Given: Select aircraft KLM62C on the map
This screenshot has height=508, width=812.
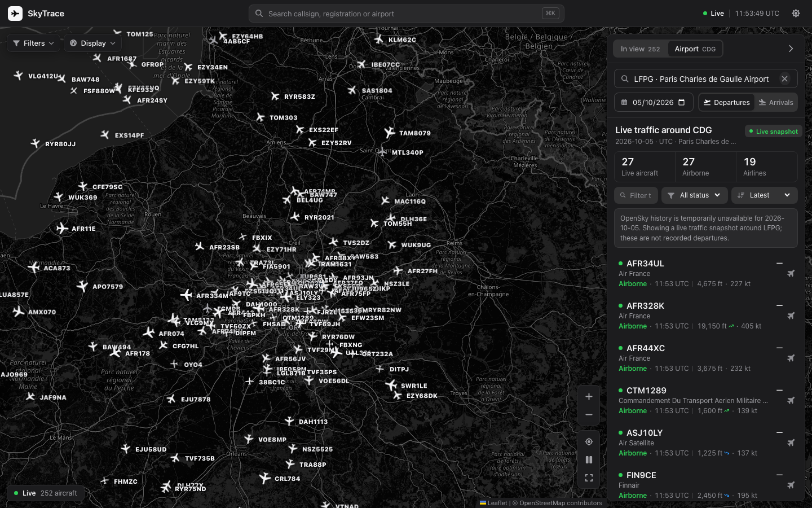Looking at the screenshot, I should pos(379,40).
